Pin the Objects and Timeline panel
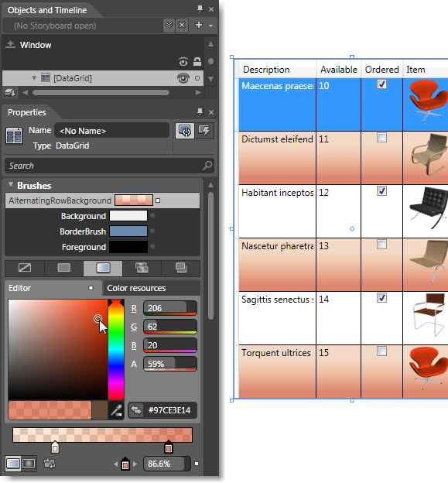The height and width of the screenshot is (483, 448). click(200, 9)
